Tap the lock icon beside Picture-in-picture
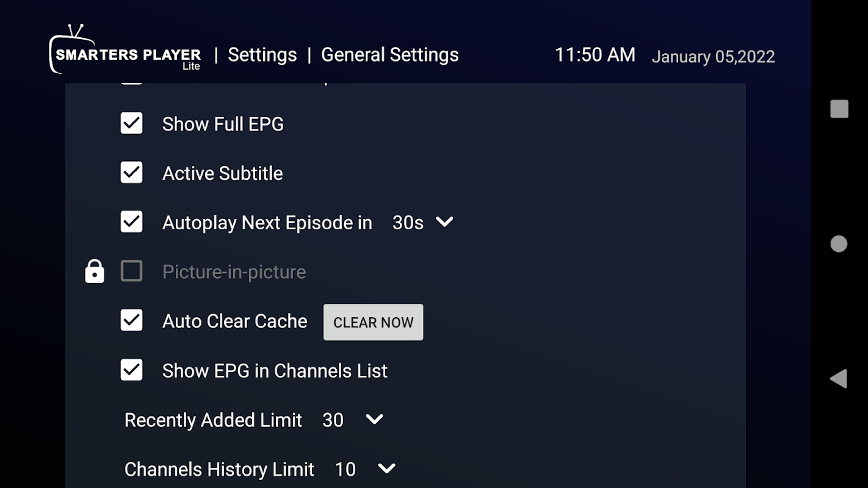This screenshot has height=488, width=868. 95,271
